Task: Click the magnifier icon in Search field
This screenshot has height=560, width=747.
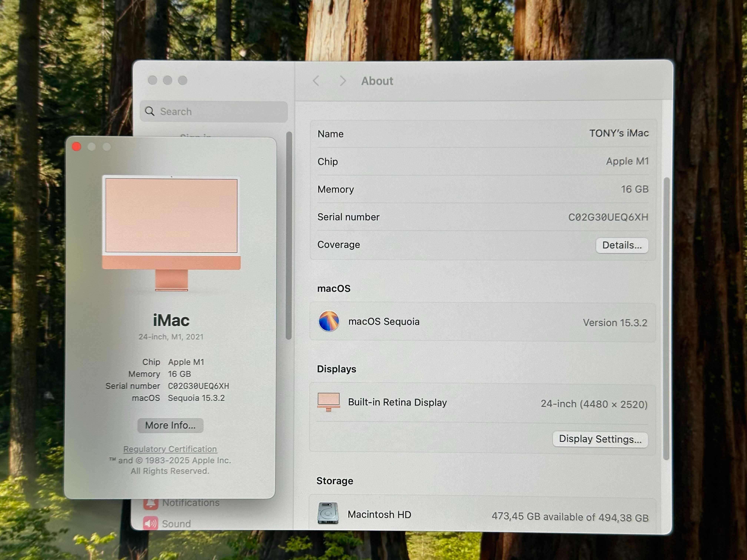Action: coord(150,111)
